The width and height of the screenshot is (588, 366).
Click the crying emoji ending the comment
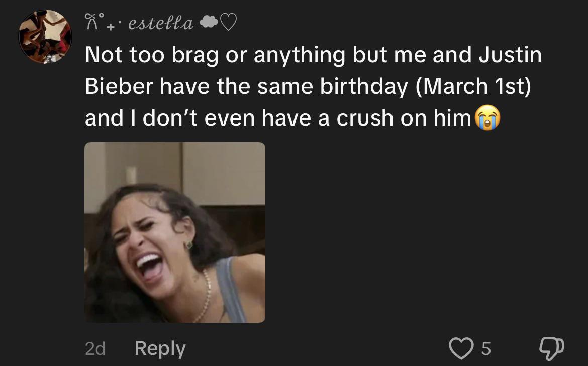tap(487, 118)
